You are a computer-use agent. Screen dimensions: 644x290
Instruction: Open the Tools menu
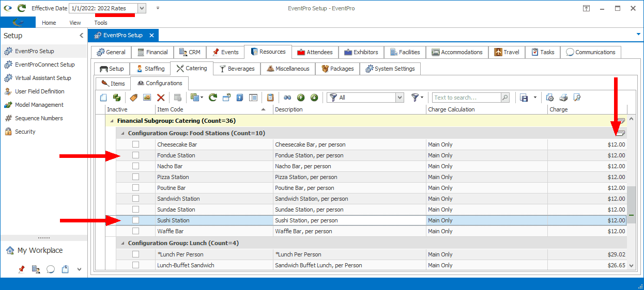(x=101, y=23)
